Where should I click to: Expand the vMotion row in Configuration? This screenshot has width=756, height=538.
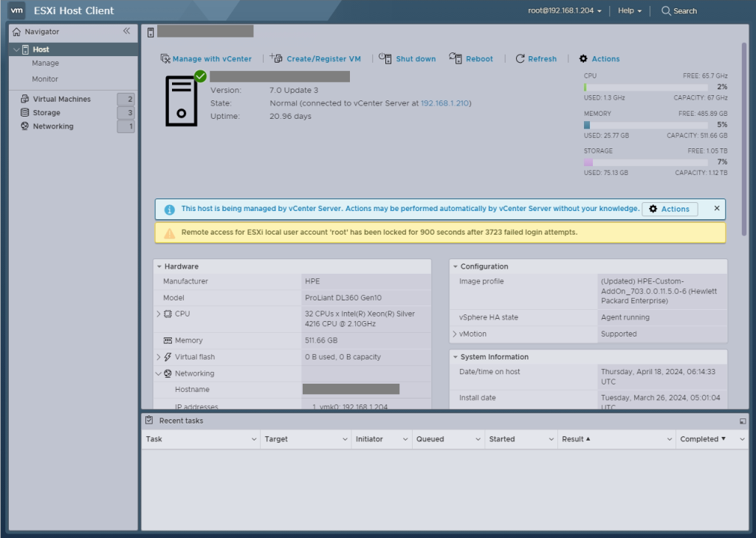pos(454,334)
